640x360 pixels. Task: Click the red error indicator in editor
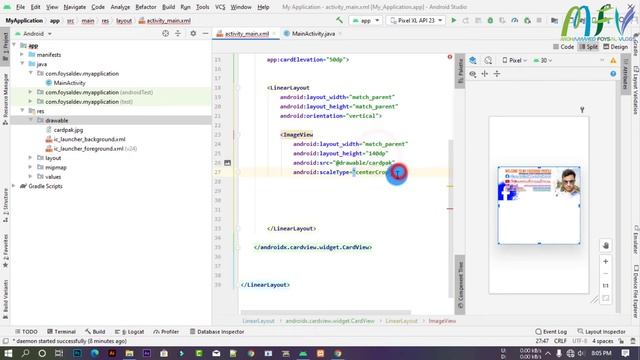coord(450,57)
